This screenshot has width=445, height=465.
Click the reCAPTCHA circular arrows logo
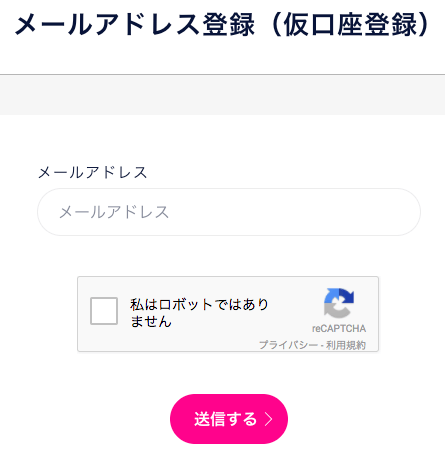tap(339, 303)
